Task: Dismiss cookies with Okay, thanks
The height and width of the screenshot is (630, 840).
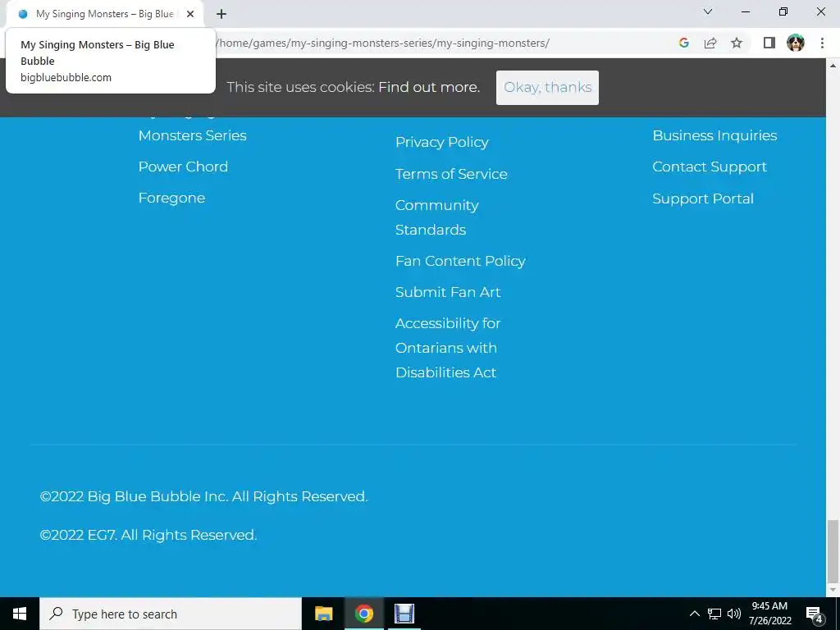Action: pyautogui.click(x=547, y=87)
